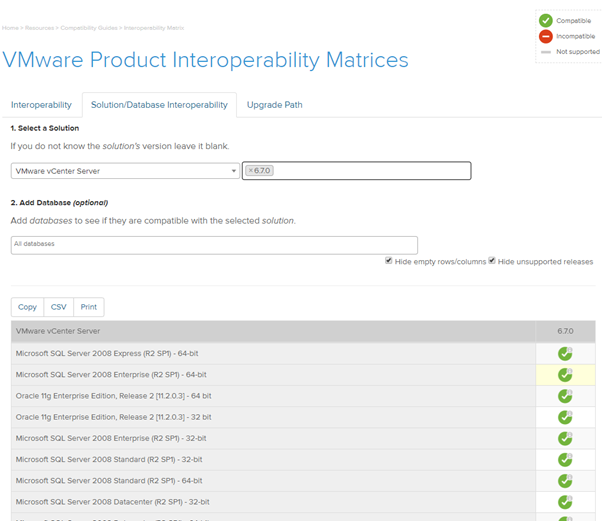602x521 pixels.
Task: Click compatible icon for Oracle 11g 64 bit row
Action: click(565, 396)
